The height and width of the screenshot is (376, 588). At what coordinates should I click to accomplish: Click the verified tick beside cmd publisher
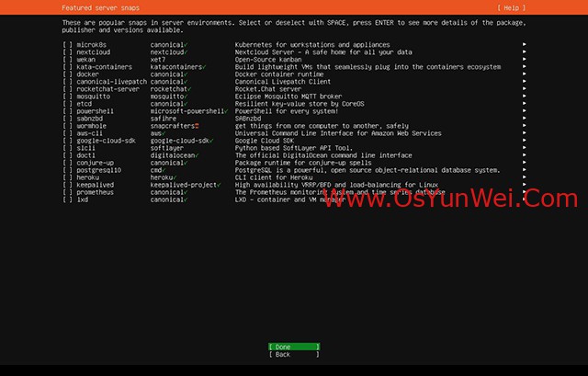[x=164, y=170]
